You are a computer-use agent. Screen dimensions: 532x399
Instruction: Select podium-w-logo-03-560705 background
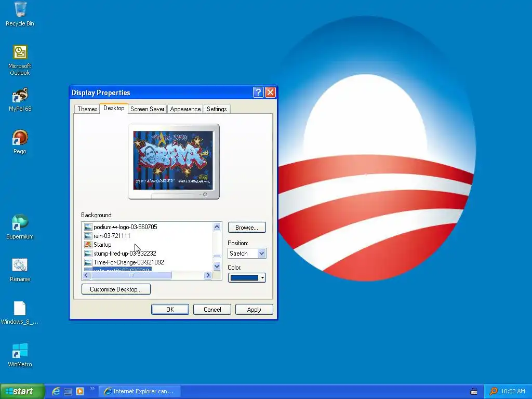125,227
